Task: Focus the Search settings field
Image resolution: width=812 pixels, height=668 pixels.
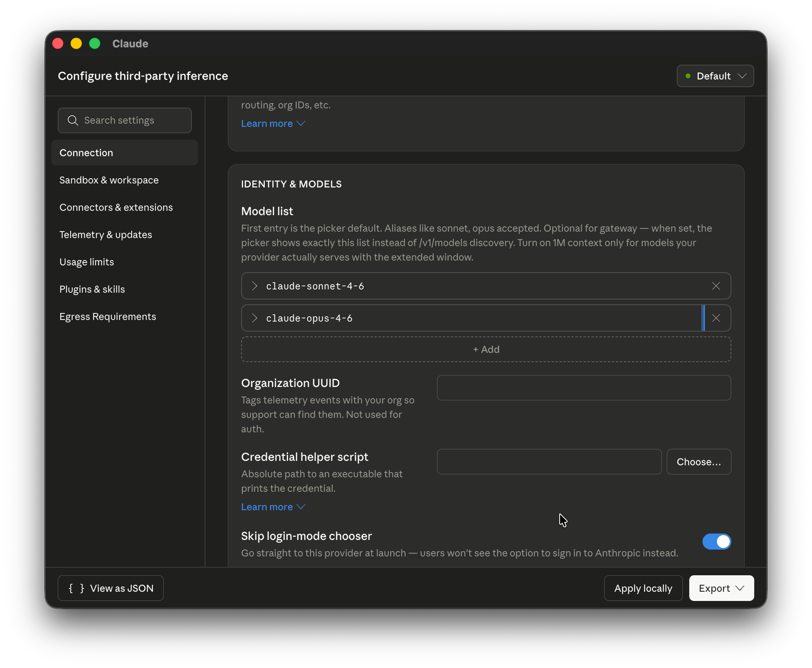Action: point(125,120)
